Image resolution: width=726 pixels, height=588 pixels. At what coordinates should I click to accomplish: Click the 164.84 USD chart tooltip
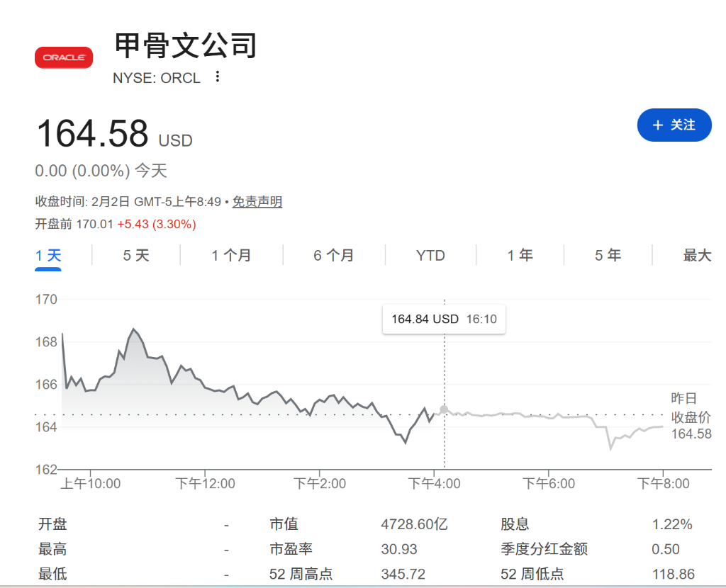click(444, 319)
